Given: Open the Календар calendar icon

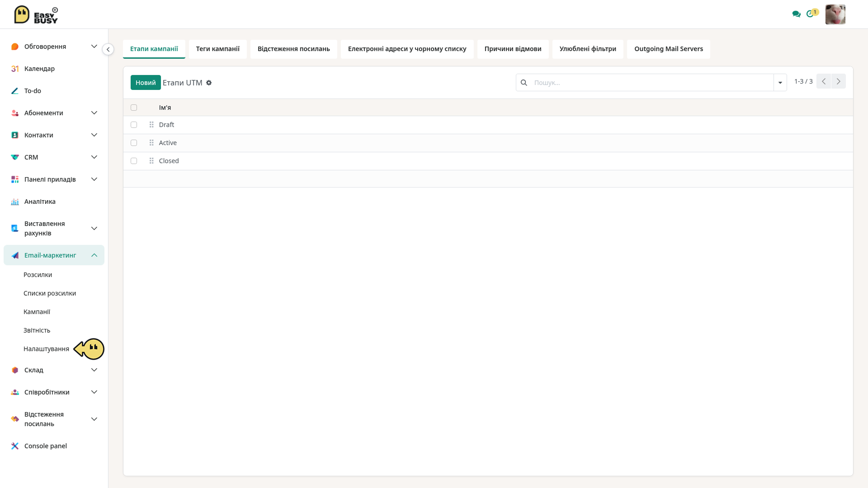Looking at the screenshot, I should [15, 69].
